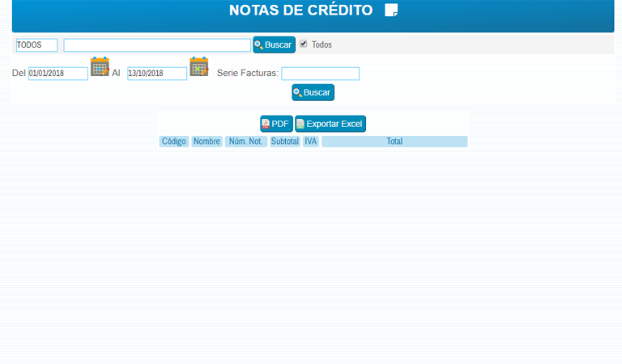Uncheck the Todos checkbox
The height and width of the screenshot is (364, 622).
[304, 44]
